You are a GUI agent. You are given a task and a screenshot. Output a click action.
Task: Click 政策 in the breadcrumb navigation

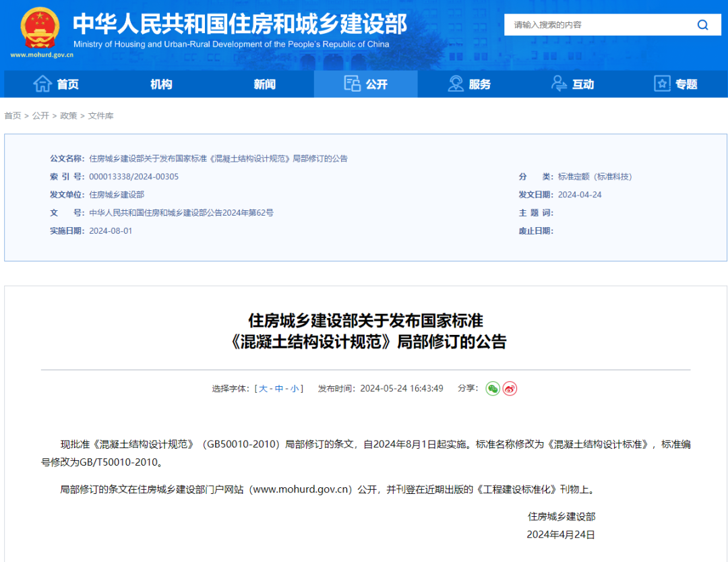click(69, 115)
